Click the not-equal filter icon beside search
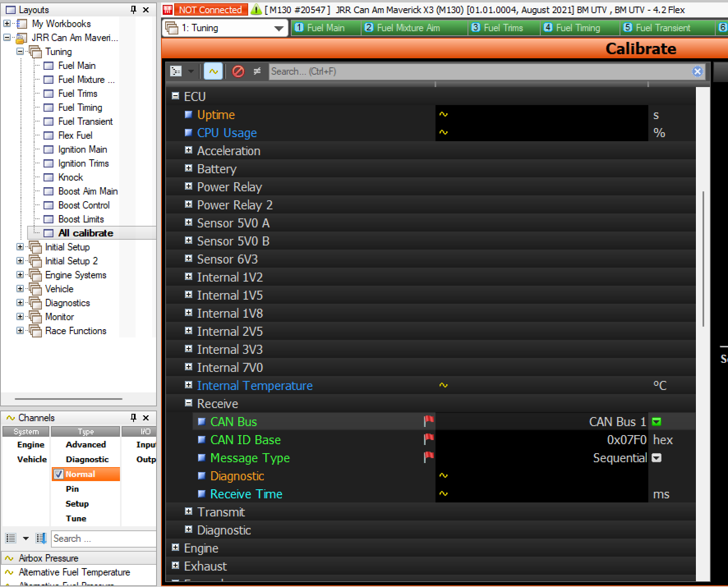 (x=257, y=71)
